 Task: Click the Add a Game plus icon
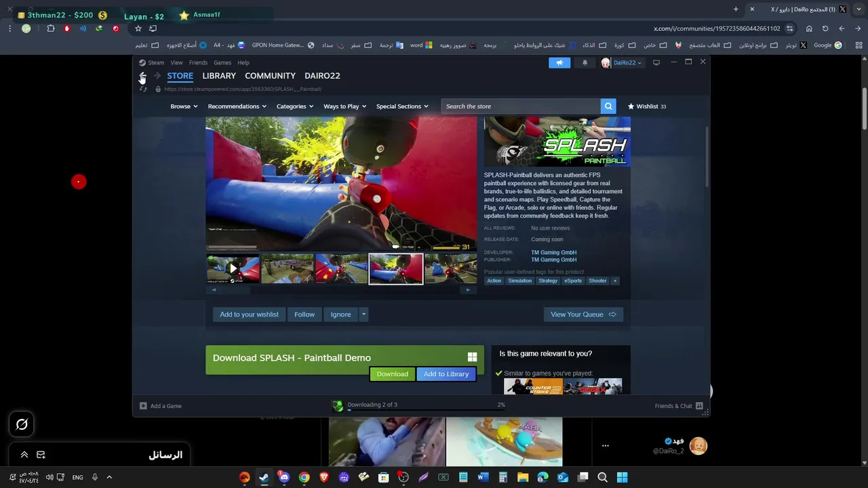pyautogui.click(x=143, y=406)
